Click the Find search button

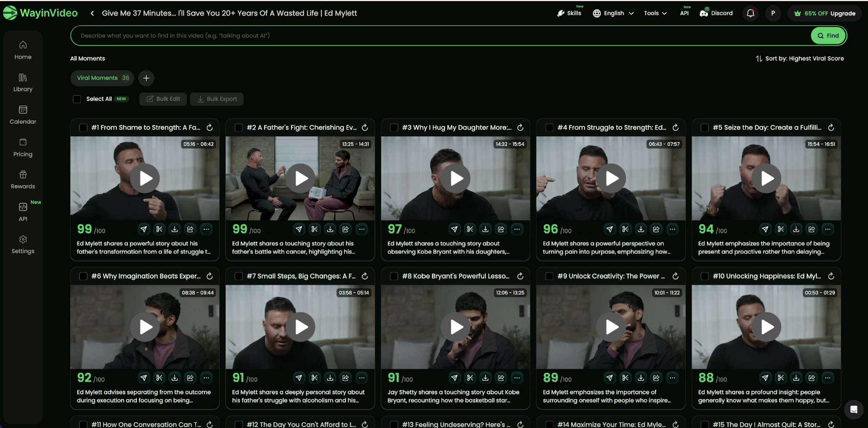point(828,36)
